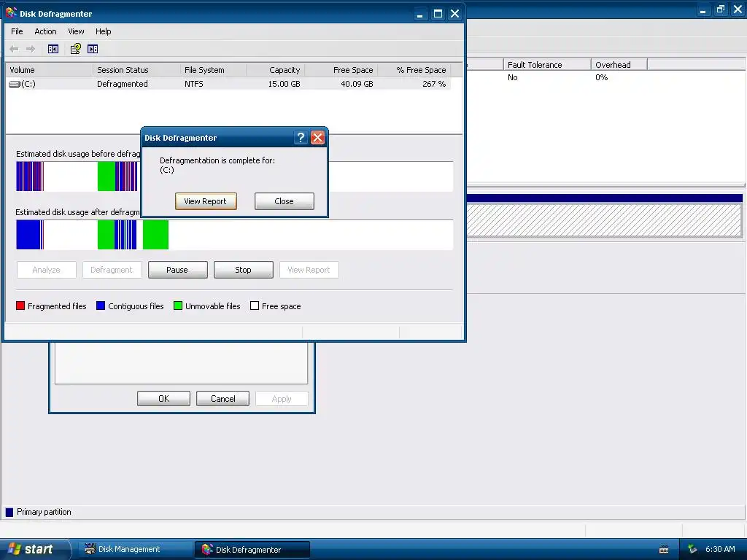Viewport: 747px width, 560px height.
Task: Click View Report in the completion dialog
Action: pyautogui.click(x=205, y=201)
